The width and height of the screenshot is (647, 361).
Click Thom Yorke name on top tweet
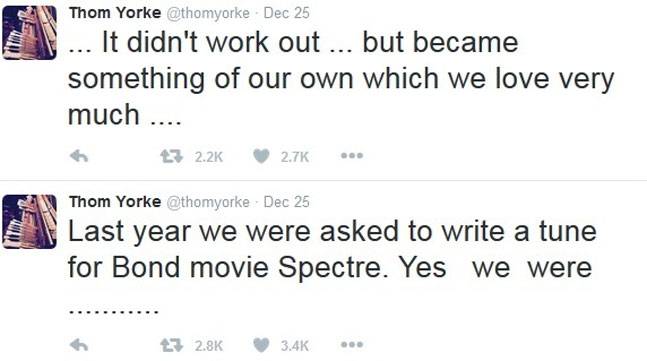(115, 13)
